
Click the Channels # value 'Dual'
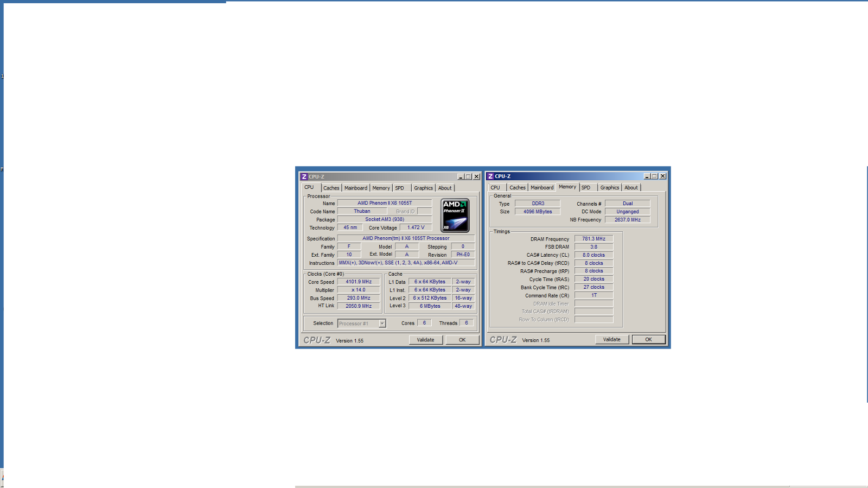coord(628,204)
